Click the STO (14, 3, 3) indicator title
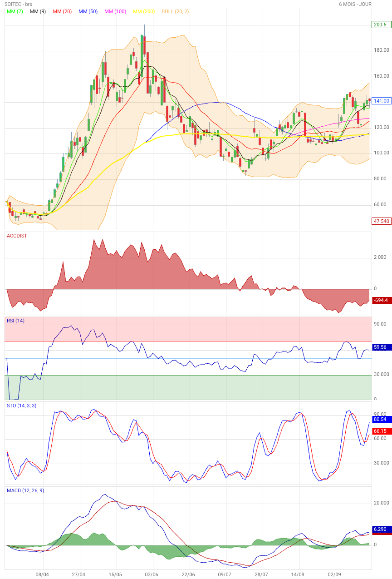Screen dimensions: 392x579 click(21, 405)
